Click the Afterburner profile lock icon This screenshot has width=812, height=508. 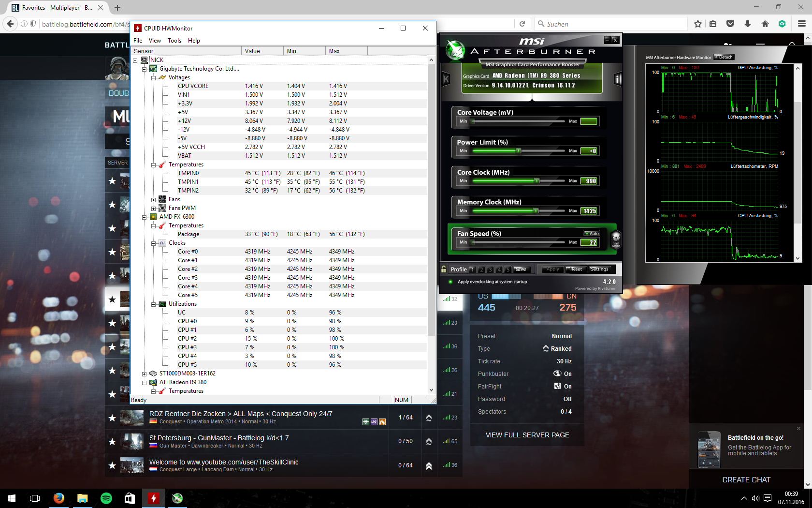(444, 269)
